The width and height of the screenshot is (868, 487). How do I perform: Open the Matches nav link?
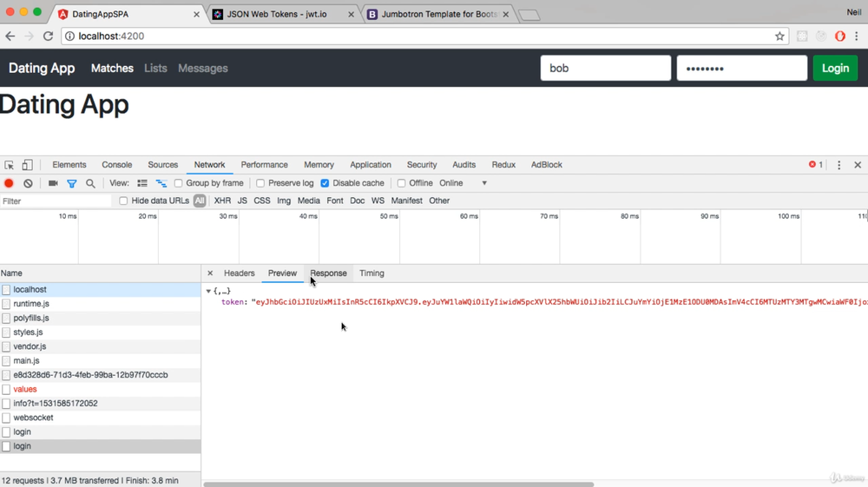click(112, 68)
